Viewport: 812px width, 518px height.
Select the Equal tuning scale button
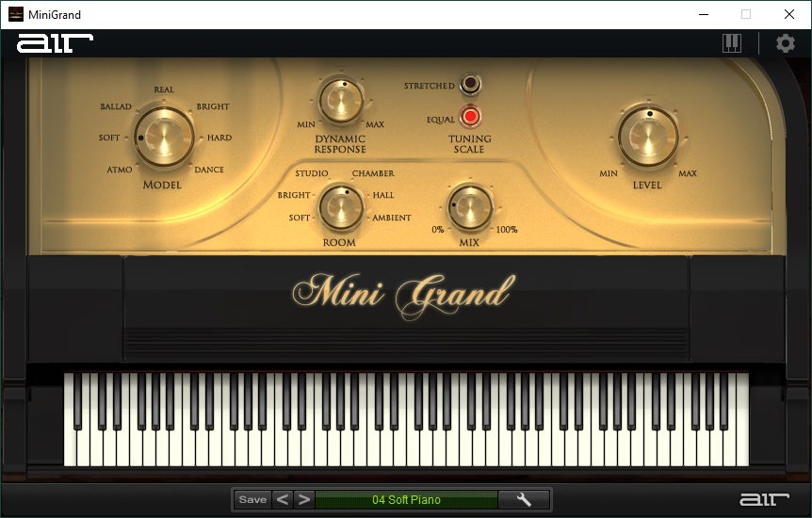[x=470, y=117]
